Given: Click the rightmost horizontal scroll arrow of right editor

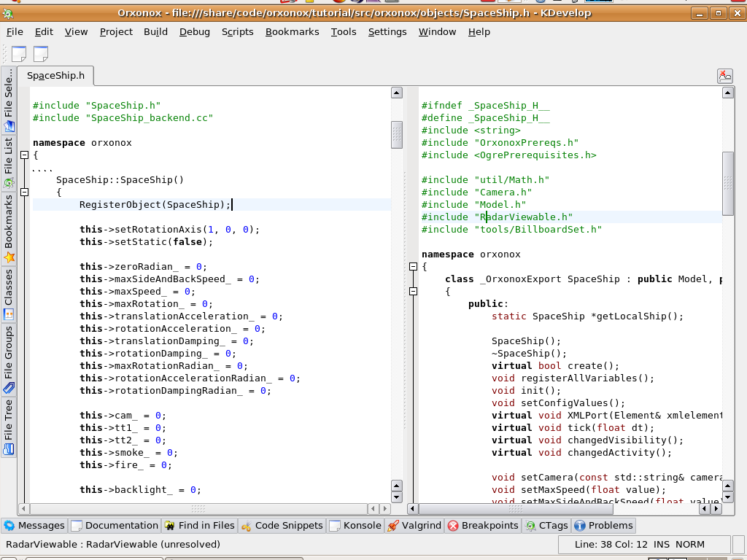Looking at the screenshot, I should coord(716,508).
